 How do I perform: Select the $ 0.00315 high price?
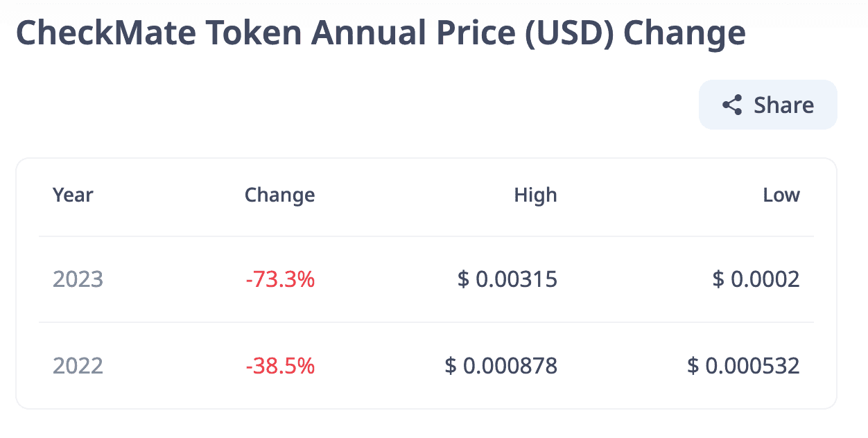point(507,279)
